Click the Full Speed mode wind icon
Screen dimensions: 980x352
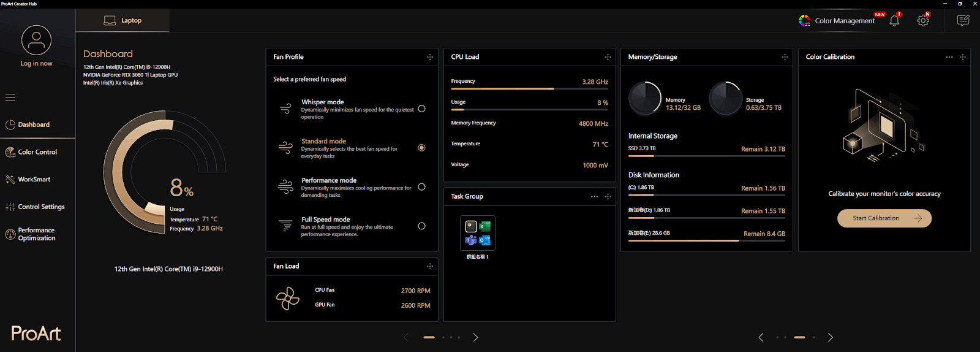coord(285,226)
